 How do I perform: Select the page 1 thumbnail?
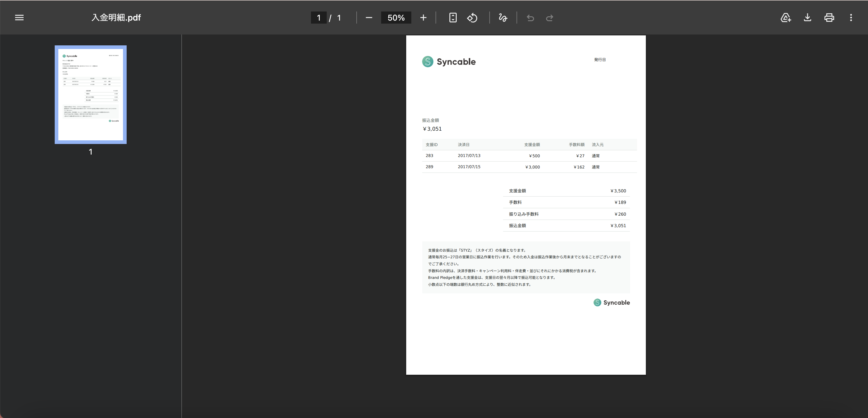click(91, 95)
